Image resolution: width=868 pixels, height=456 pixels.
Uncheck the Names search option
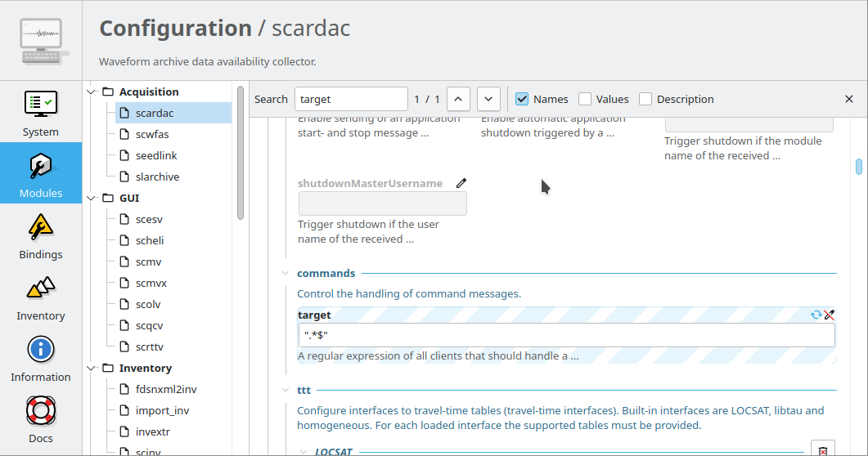(522, 99)
